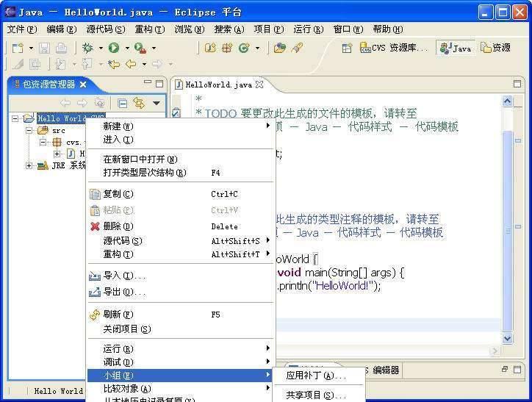532x402 pixels.
Task: Expand the HelloWorld java file node
Action: pos(57,154)
